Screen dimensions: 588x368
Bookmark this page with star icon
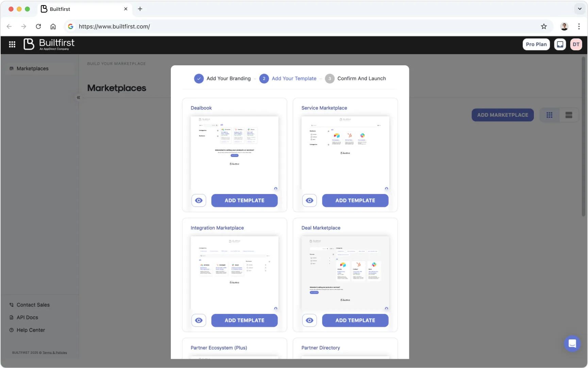pos(544,26)
